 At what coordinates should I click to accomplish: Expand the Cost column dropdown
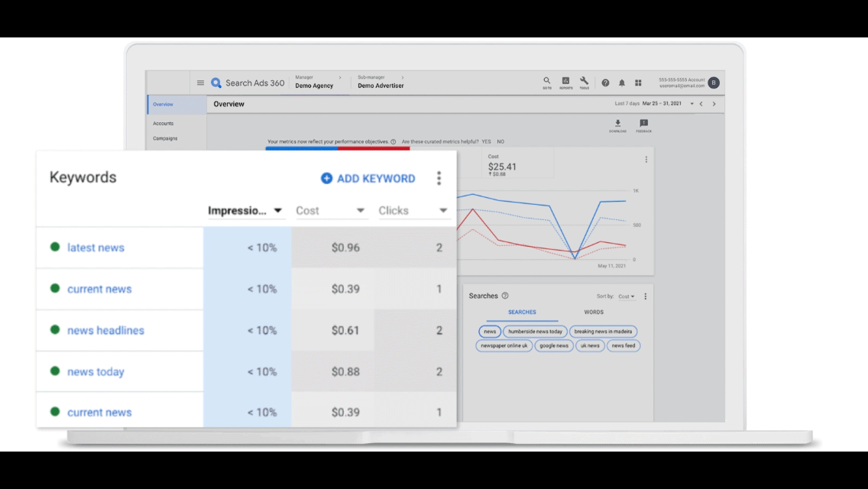pos(361,211)
